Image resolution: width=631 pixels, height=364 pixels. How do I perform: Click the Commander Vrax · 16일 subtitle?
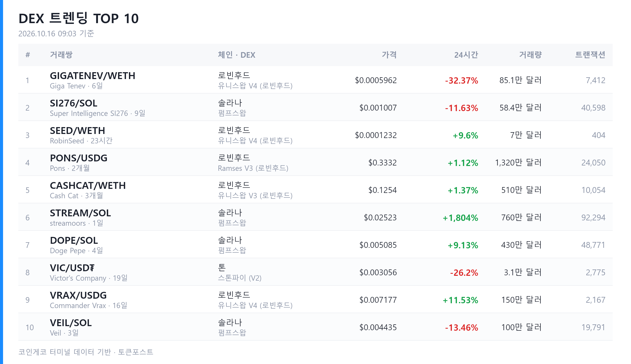(89, 306)
